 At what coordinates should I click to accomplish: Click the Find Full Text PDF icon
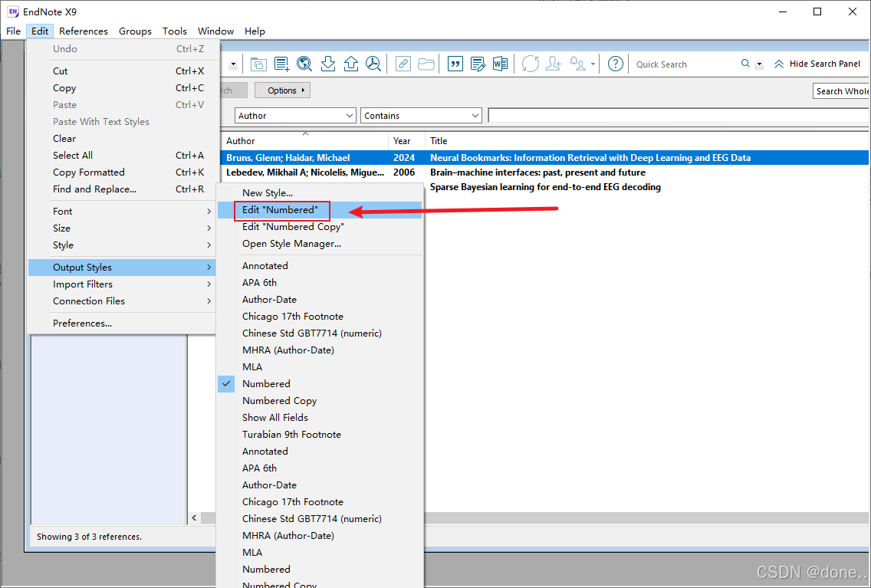pyautogui.click(x=373, y=64)
